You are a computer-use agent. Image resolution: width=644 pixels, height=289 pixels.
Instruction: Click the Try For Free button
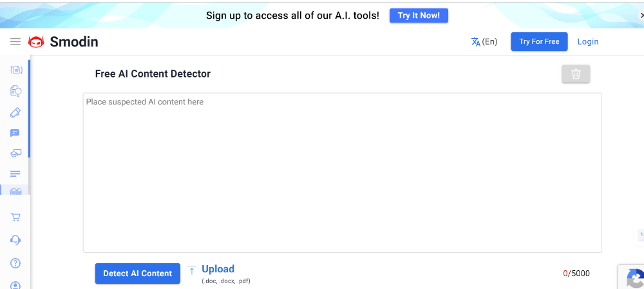pos(539,42)
